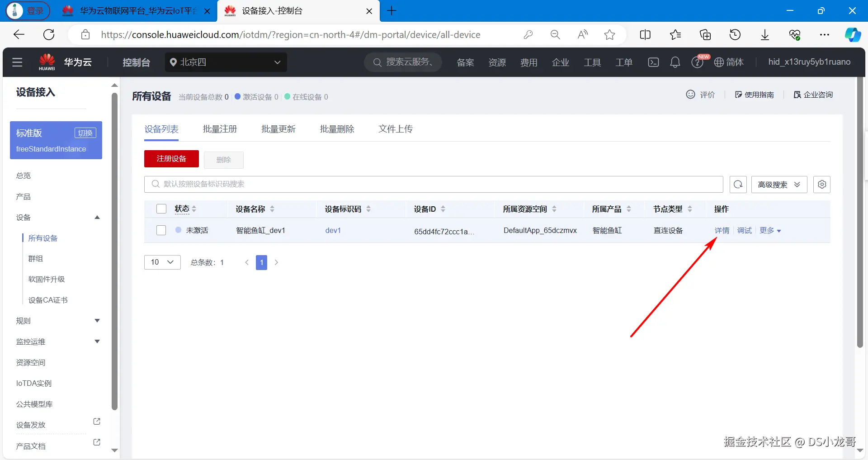Open the 使用指南 link
Viewport: 868px width, 460px height.
[755, 95]
